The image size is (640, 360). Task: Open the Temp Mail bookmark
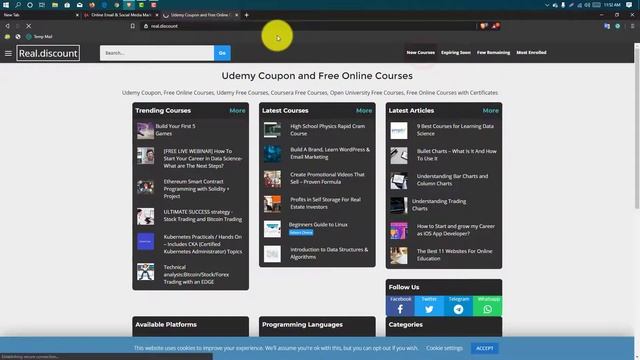tap(39, 37)
